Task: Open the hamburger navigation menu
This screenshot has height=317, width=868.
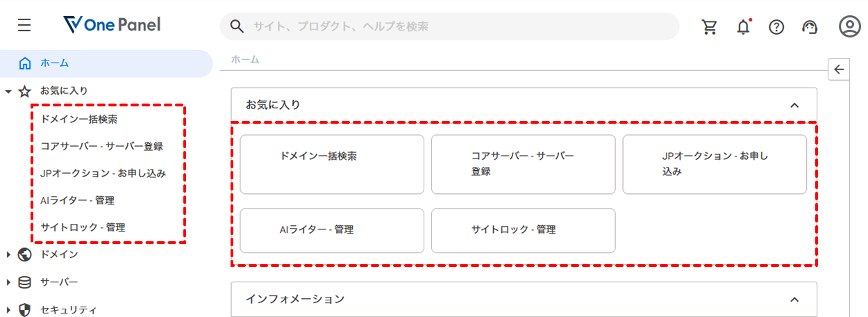Action: tap(24, 26)
